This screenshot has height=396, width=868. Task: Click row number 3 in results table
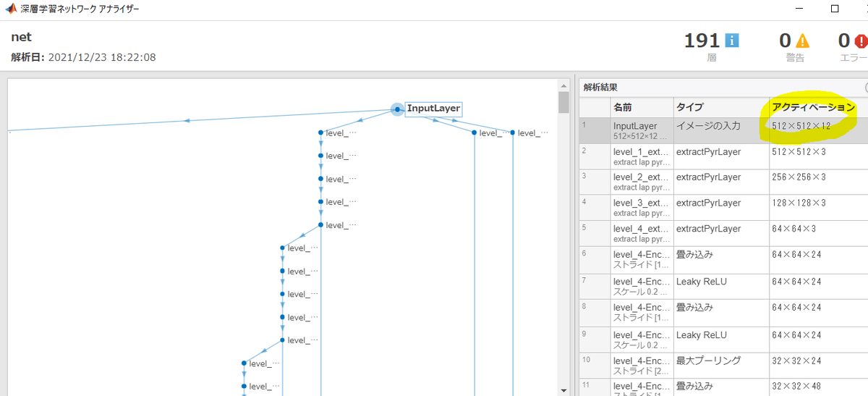click(595, 182)
